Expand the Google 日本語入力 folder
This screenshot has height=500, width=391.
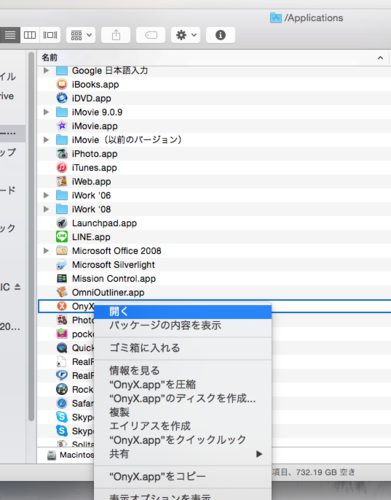(x=46, y=70)
